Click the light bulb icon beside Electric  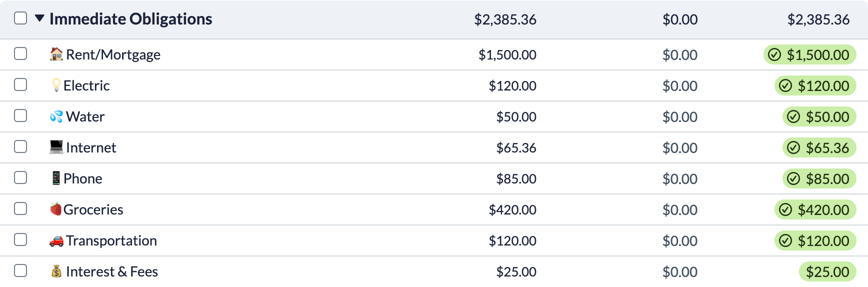click(56, 85)
